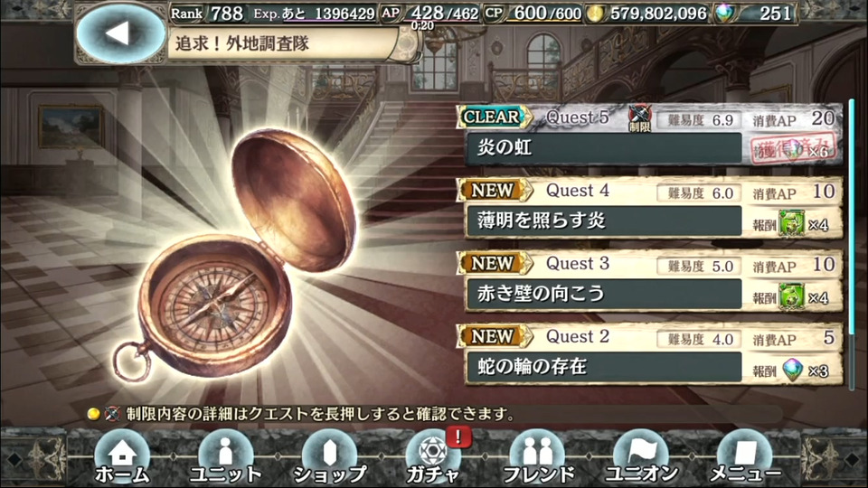Open the メニュー menu icon
The height and width of the screenshot is (488, 868).
[x=745, y=457]
